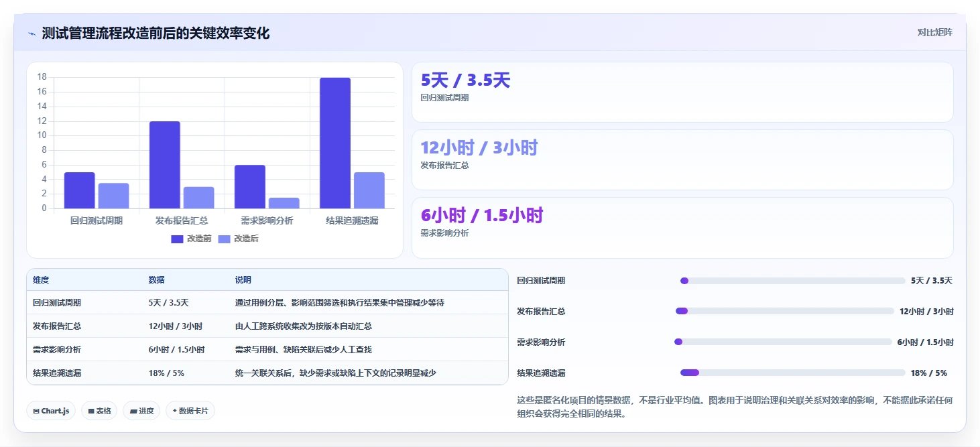Click the 表格 tag chip
The image size is (980, 447).
click(x=99, y=411)
